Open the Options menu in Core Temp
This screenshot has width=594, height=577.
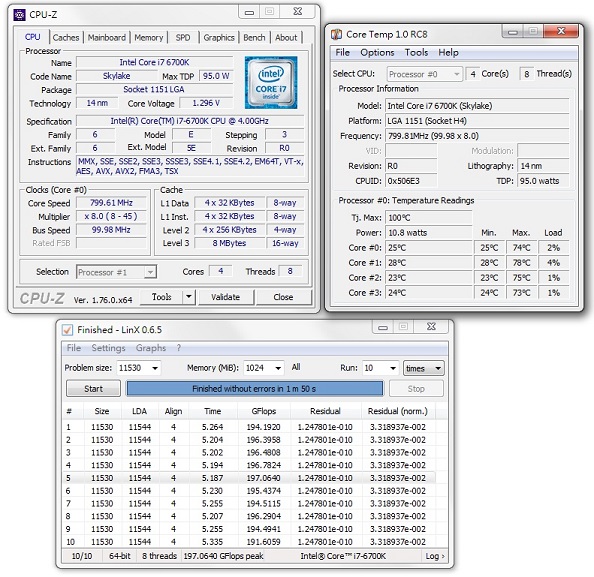(x=377, y=52)
